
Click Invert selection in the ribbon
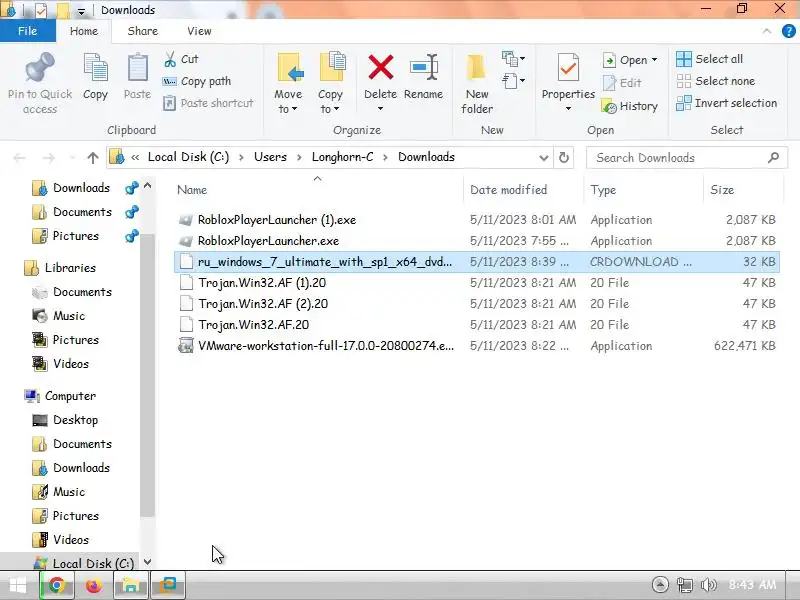click(727, 103)
